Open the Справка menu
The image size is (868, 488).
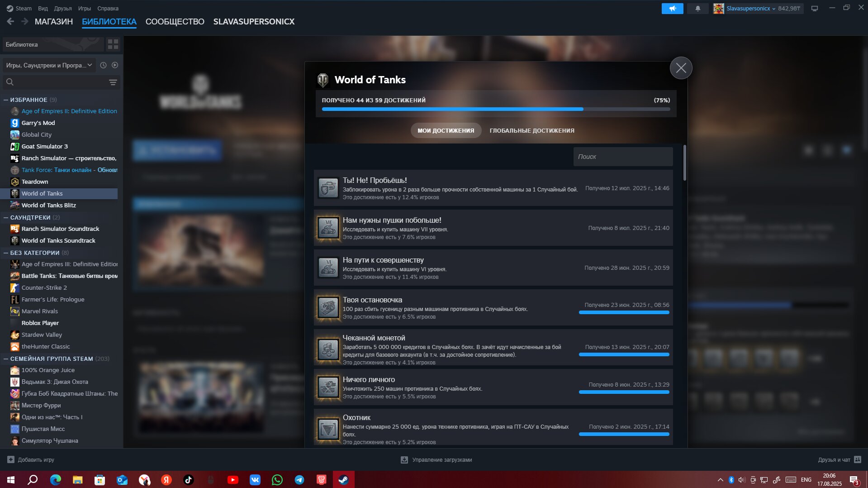point(108,8)
